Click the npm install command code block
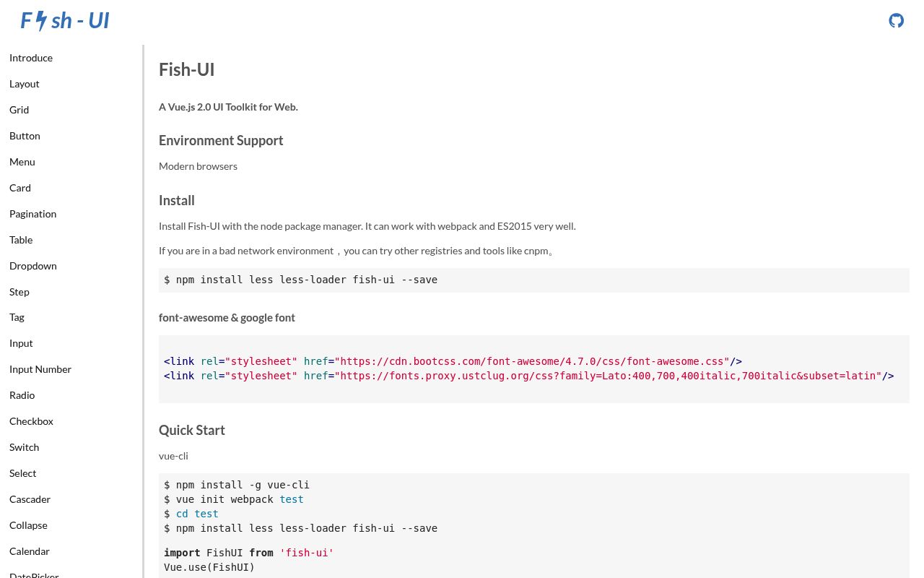 [300, 280]
